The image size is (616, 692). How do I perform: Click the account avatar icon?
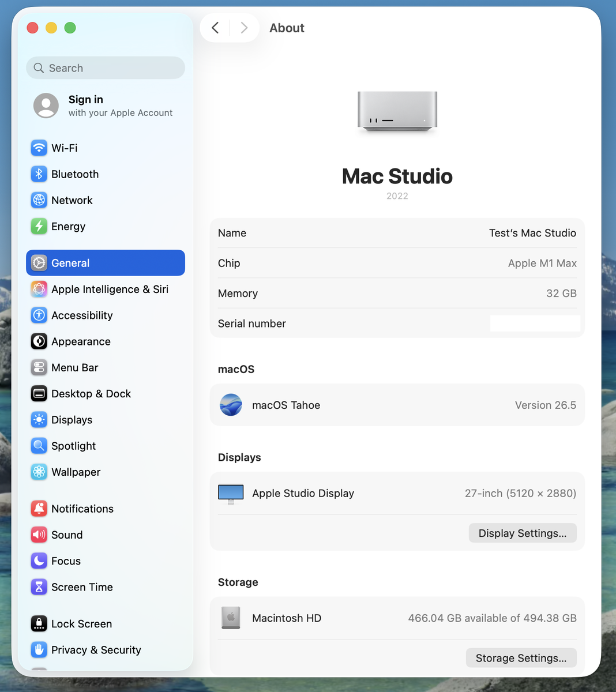(x=46, y=106)
